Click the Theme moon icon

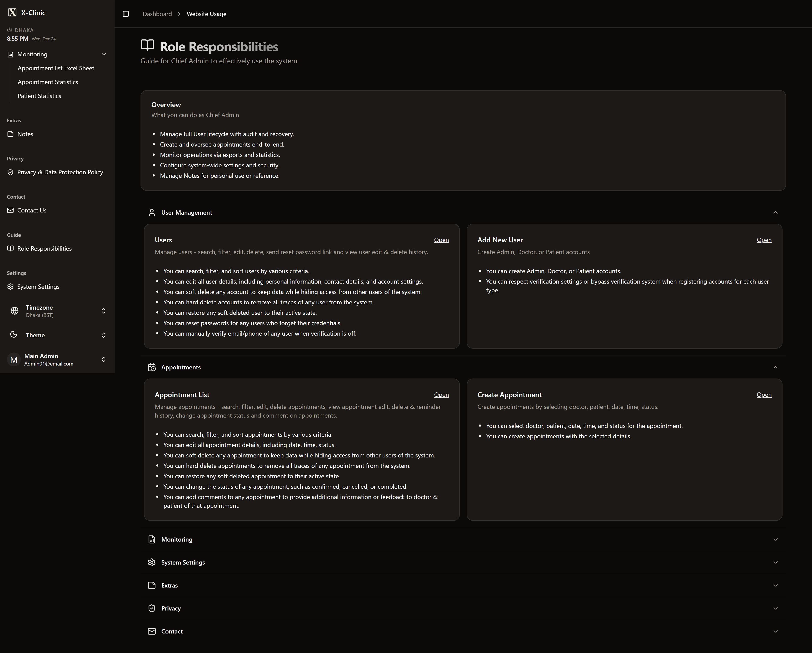[x=14, y=335]
